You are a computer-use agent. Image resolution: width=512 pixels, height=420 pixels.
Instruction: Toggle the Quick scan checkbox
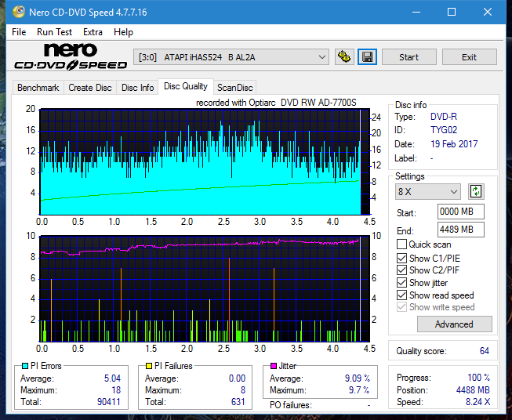point(401,244)
